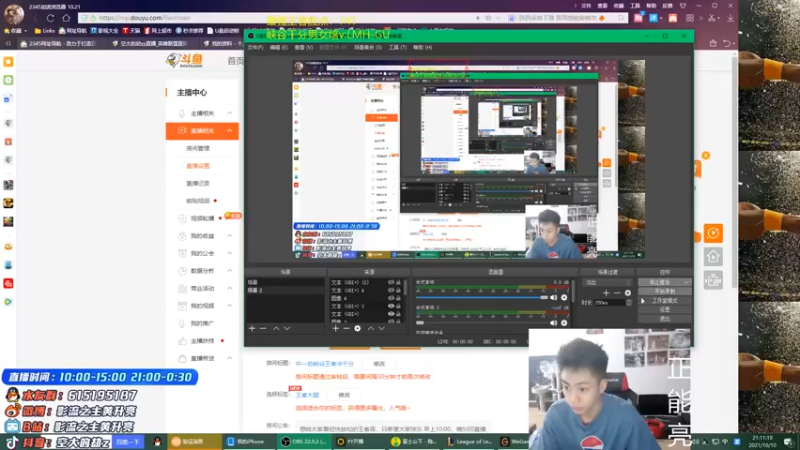This screenshot has width=800, height=450.
Task: Move scene up in the Scenes panel
Action: coord(276,329)
